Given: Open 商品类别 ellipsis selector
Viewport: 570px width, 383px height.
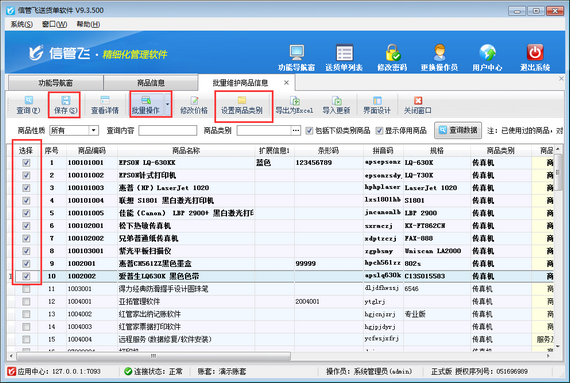Looking at the screenshot, I should [x=296, y=130].
